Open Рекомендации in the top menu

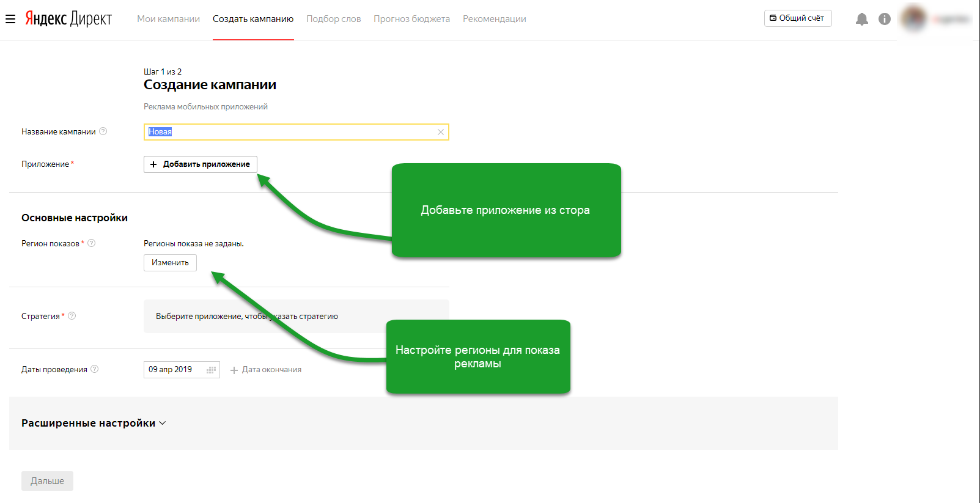(494, 19)
